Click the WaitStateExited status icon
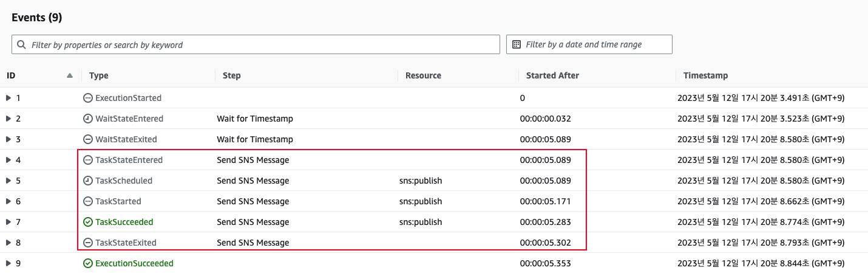The width and height of the screenshot is (868, 273). coord(88,139)
